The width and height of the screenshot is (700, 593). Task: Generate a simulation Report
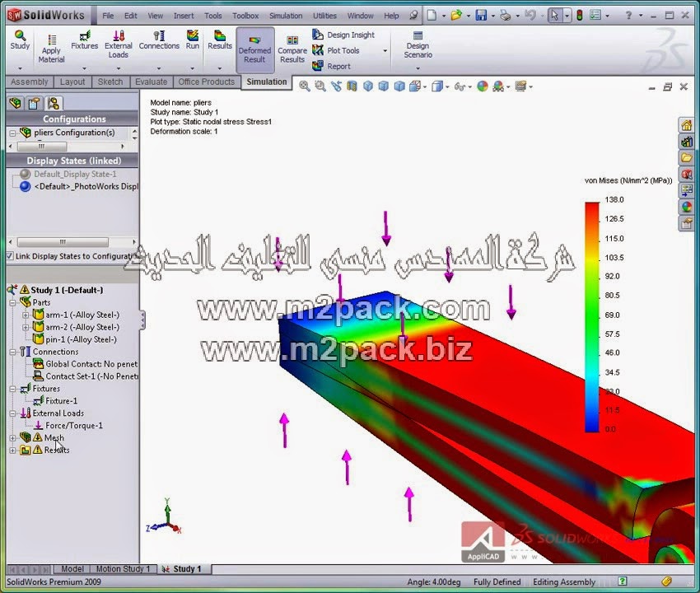pyautogui.click(x=332, y=66)
